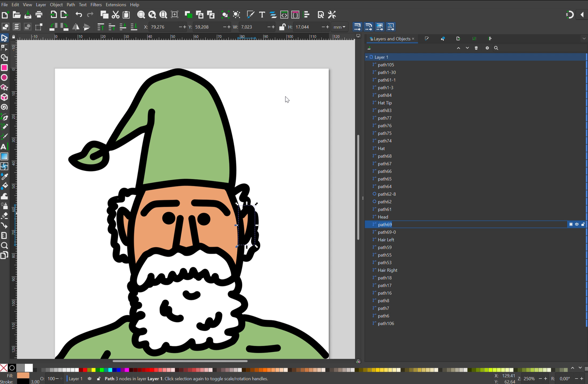This screenshot has height=384, width=588.
Task: Select the Zoom magnifier tool
Action: pyautogui.click(x=4, y=246)
